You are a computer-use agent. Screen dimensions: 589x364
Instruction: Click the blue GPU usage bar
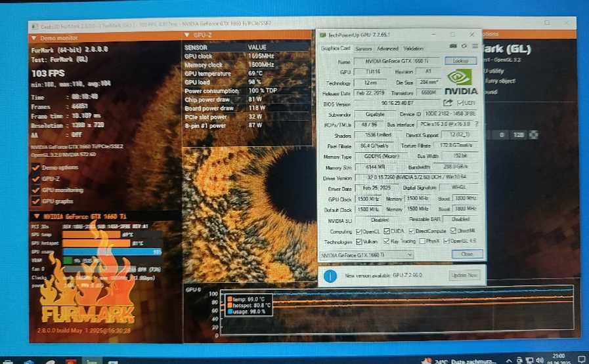click(x=112, y=252)
